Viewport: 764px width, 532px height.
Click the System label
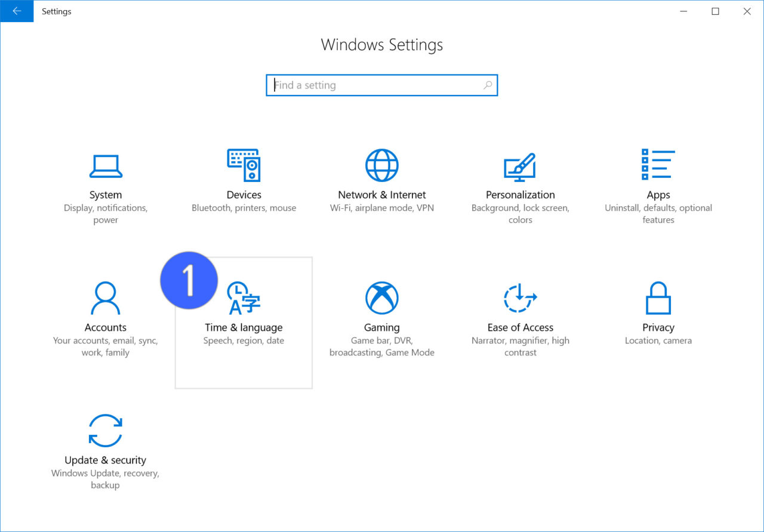(106, 195)
